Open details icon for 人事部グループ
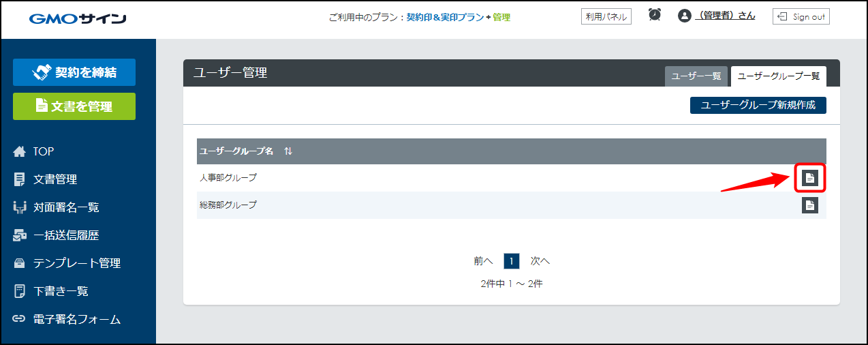Viewport: 868px width, 345px height. point(809,178)
